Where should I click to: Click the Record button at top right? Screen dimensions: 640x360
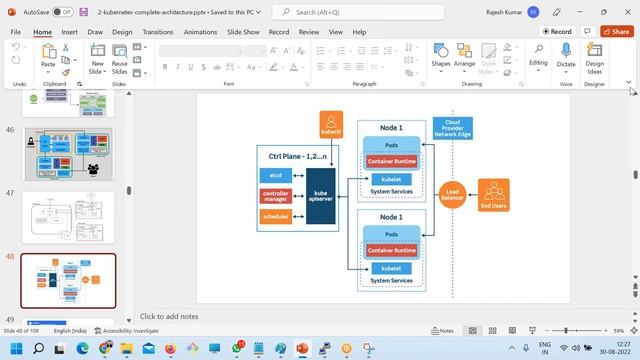(x=557, y=31)
